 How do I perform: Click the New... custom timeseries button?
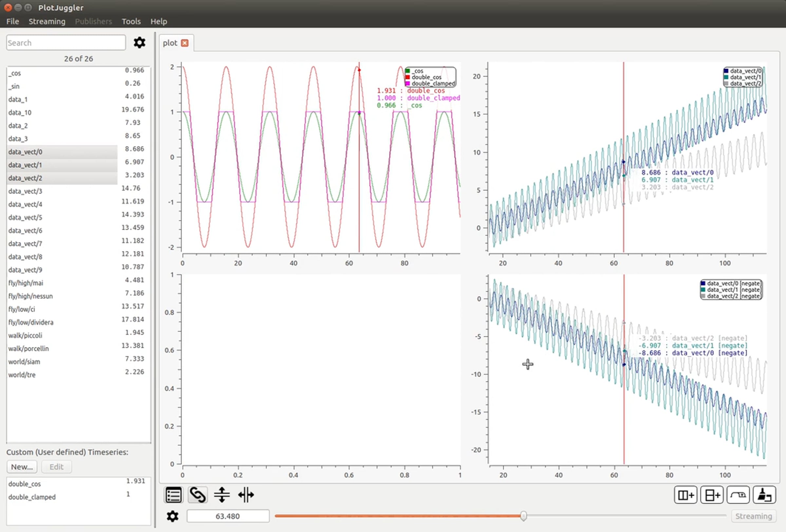click(22, 467)
